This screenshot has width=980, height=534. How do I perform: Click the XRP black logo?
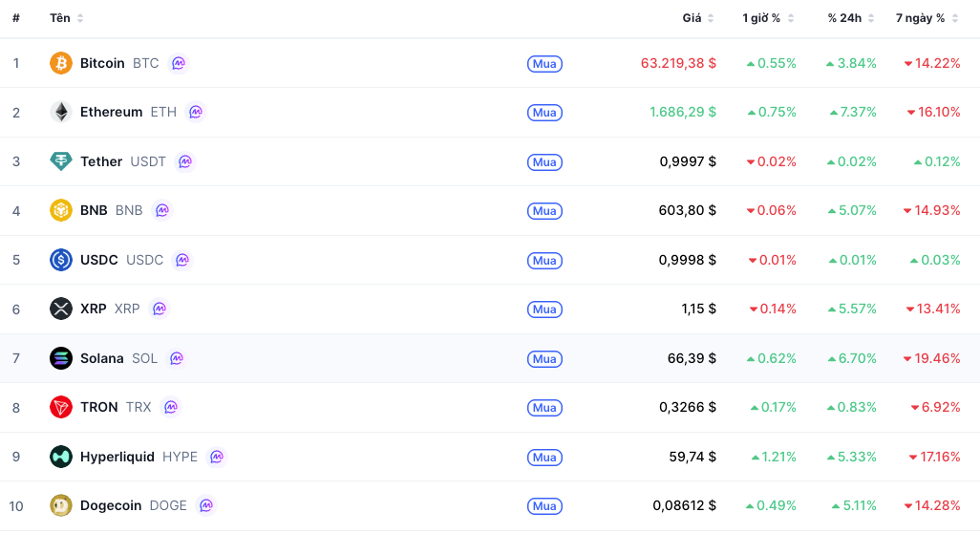[60, 309]
